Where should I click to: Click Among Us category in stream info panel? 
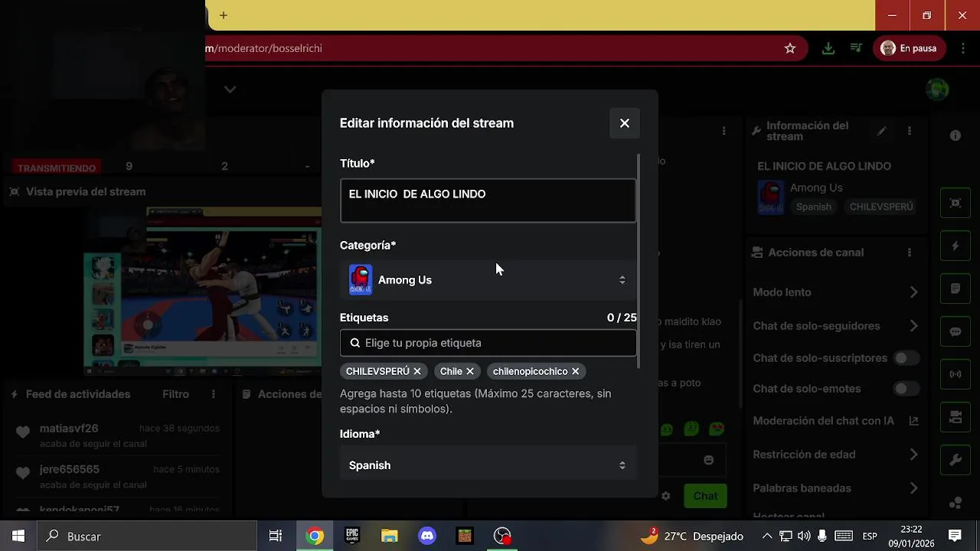click(x=816, y=187)
